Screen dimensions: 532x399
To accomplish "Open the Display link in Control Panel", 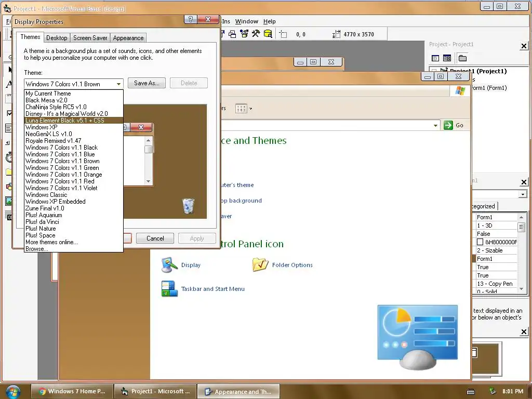I will tap(191, 265).
